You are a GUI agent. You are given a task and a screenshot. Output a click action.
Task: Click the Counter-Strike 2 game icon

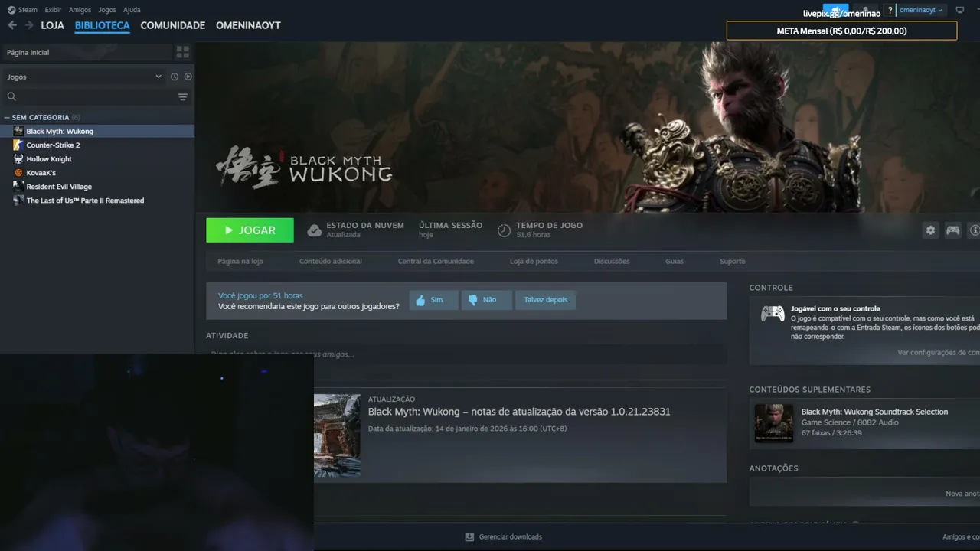click(x=18, y=145)
